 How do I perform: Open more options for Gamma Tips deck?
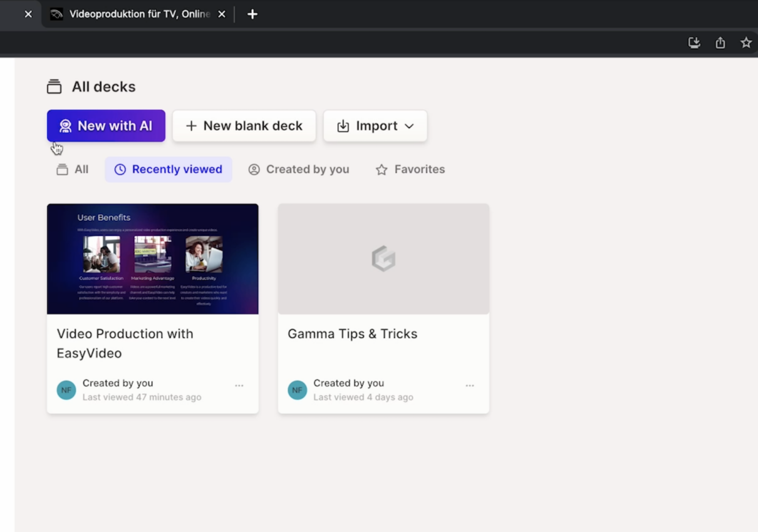click(470, 386)
